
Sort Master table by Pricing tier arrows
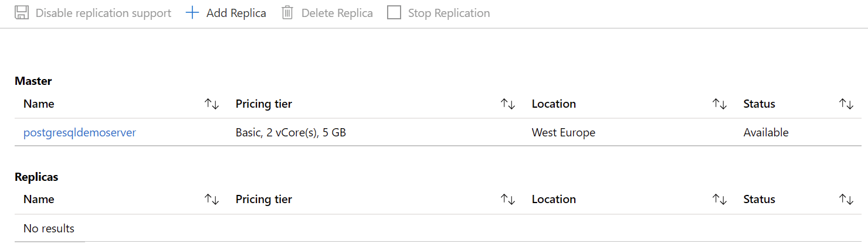[508, 104]
